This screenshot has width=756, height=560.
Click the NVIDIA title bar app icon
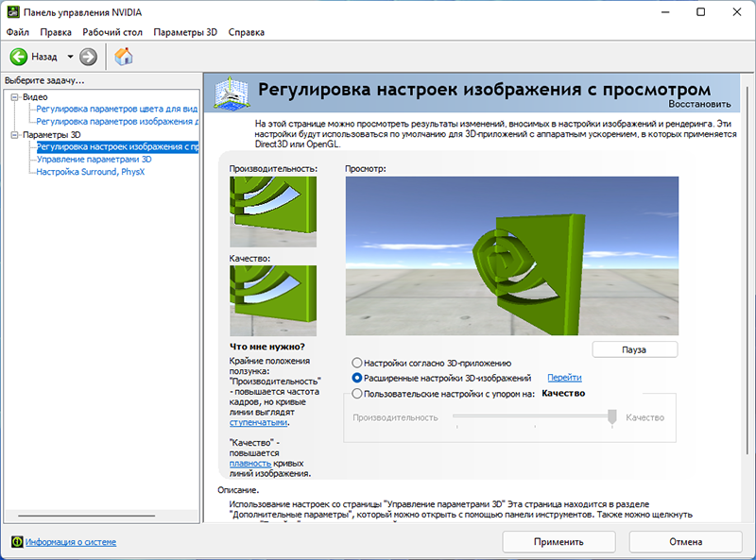pyautogui.click(x=13, y=12)
